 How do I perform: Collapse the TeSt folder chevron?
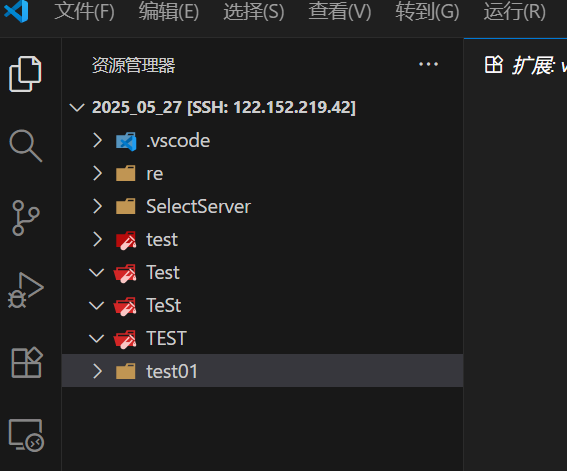point(97,305)
